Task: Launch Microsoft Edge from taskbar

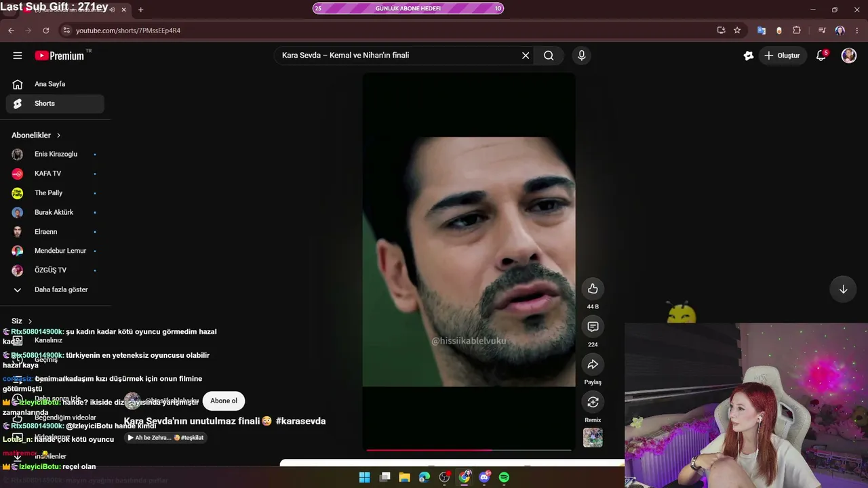Action: (425, 477)
